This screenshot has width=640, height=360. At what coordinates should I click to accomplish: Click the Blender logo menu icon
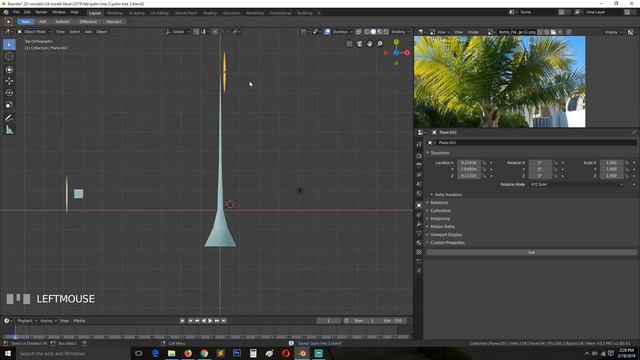[6, 12]
